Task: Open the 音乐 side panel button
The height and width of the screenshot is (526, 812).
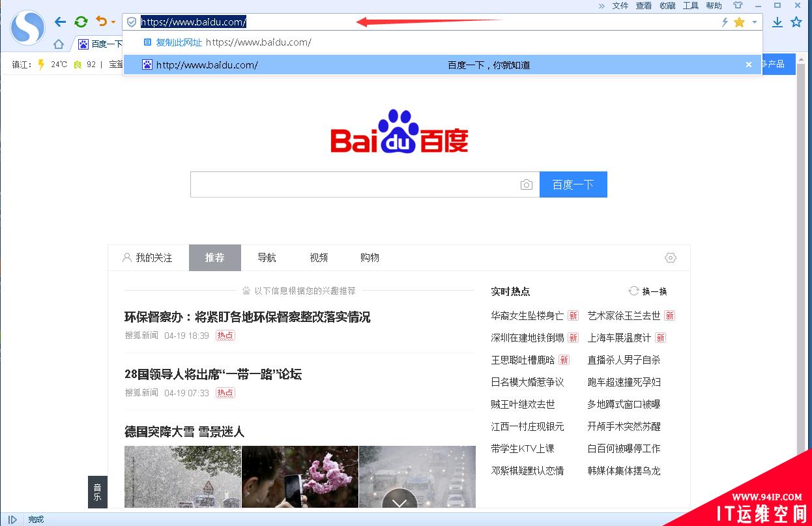Action: (x=98, y=491)
